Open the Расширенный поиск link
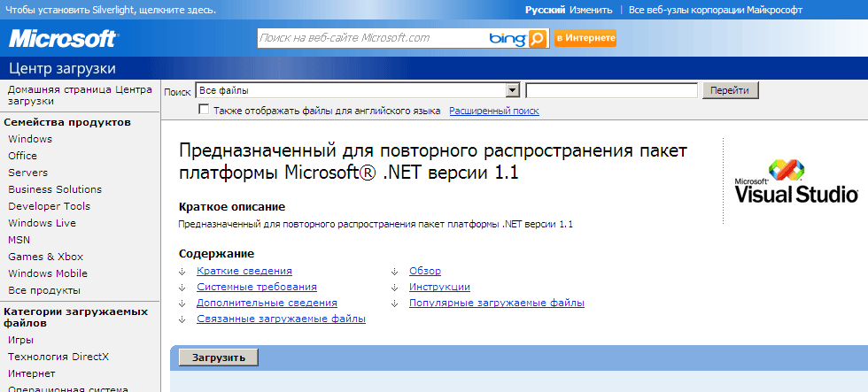This screenshot has width=868, height=392. (x=494, y=111)
